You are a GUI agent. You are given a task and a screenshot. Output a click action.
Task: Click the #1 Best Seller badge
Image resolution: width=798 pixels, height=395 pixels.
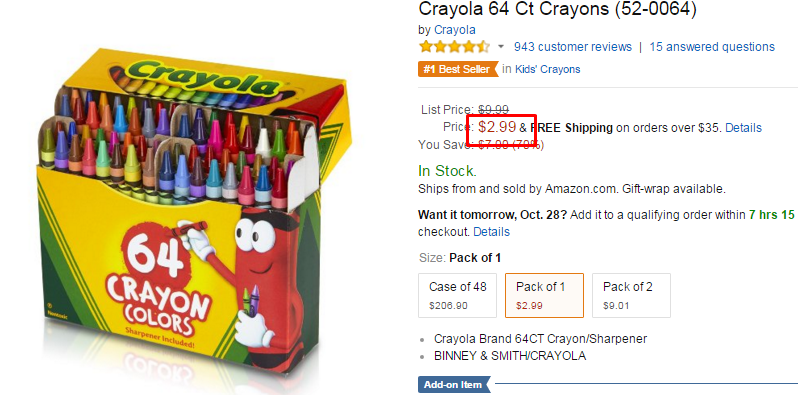(458, 69)
